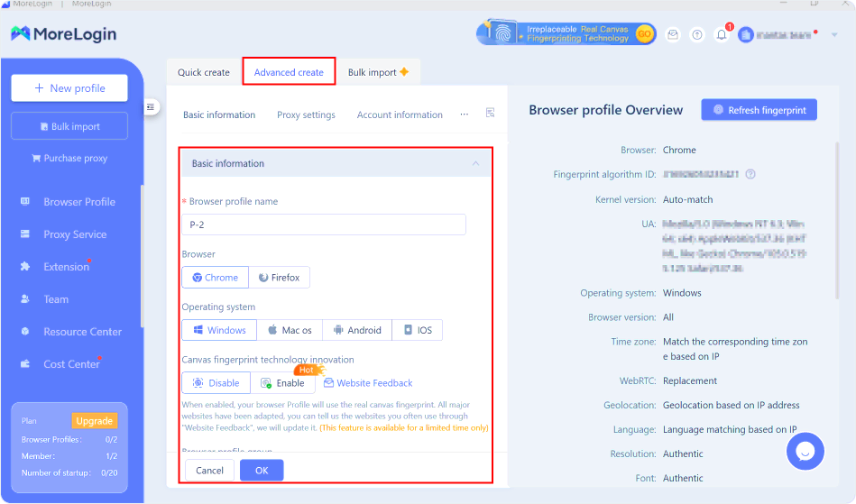
Task: Open the Real Canvas Fingerprinting banner
Action: click(x=566, y=34)
